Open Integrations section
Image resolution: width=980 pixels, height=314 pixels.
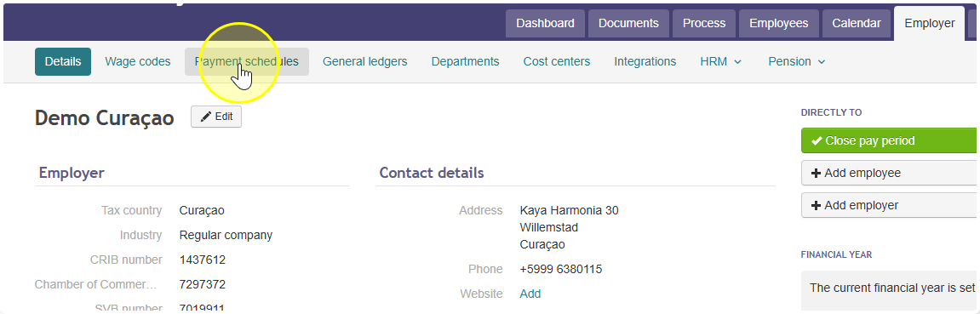[x=645, y=62]
